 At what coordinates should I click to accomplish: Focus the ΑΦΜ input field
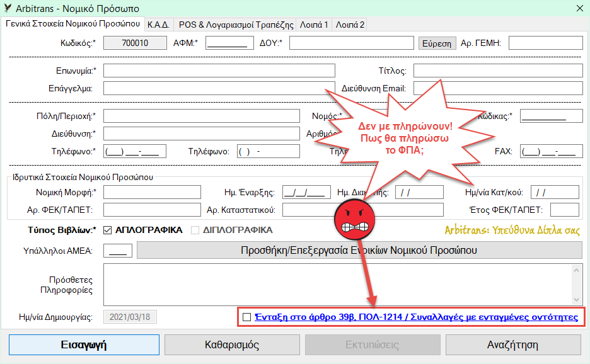229,43
